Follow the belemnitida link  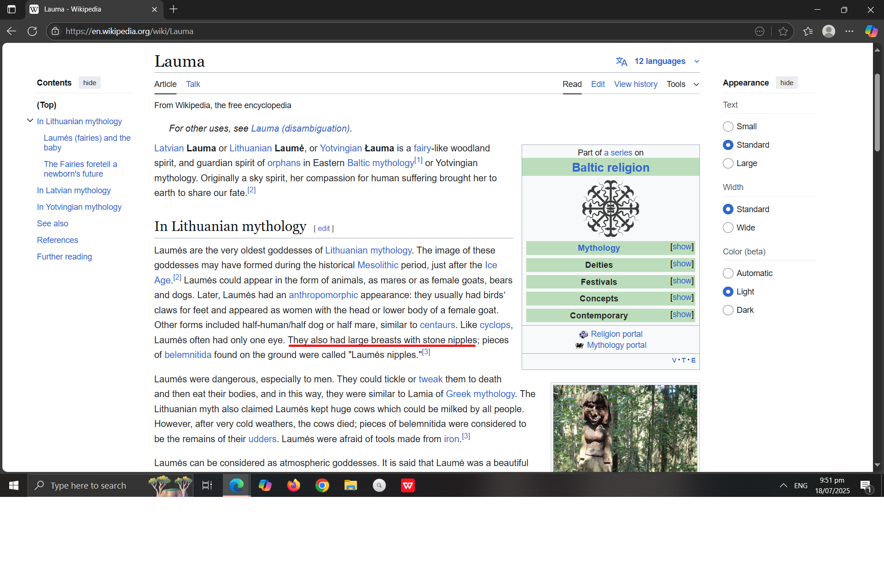click(x=188, y=355)
